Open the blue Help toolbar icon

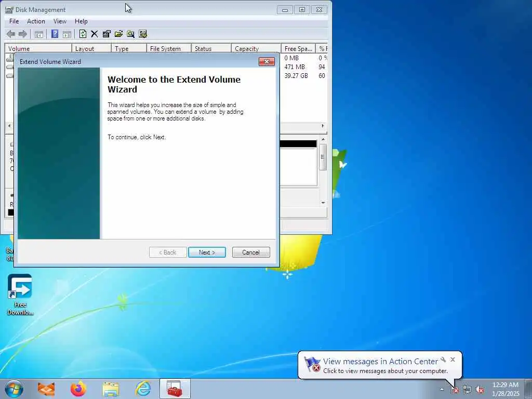55,34
